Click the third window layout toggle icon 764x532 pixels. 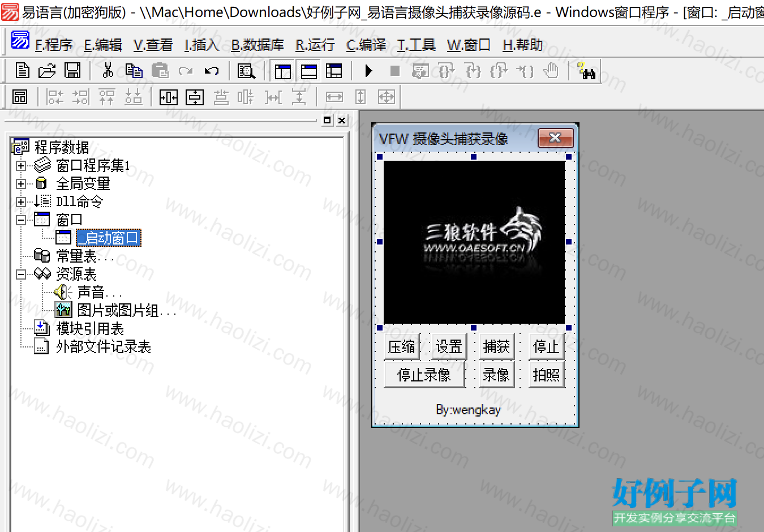[x=334, y=71]
